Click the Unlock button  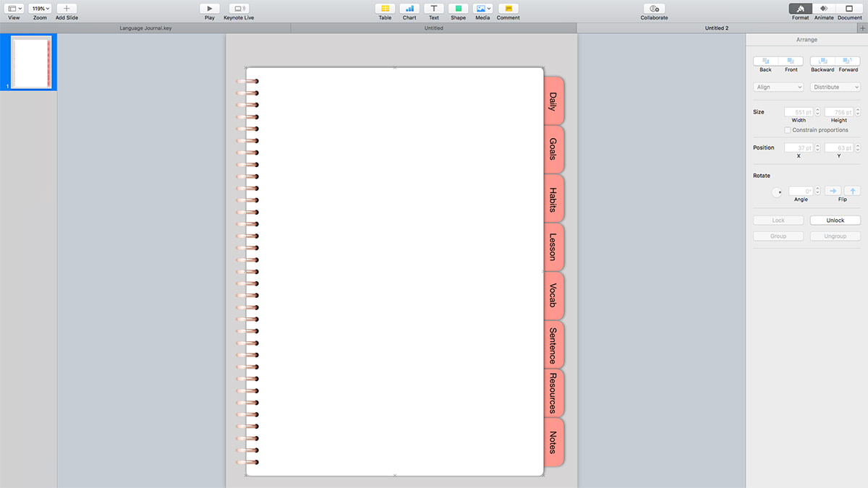(x=835, y=221)
